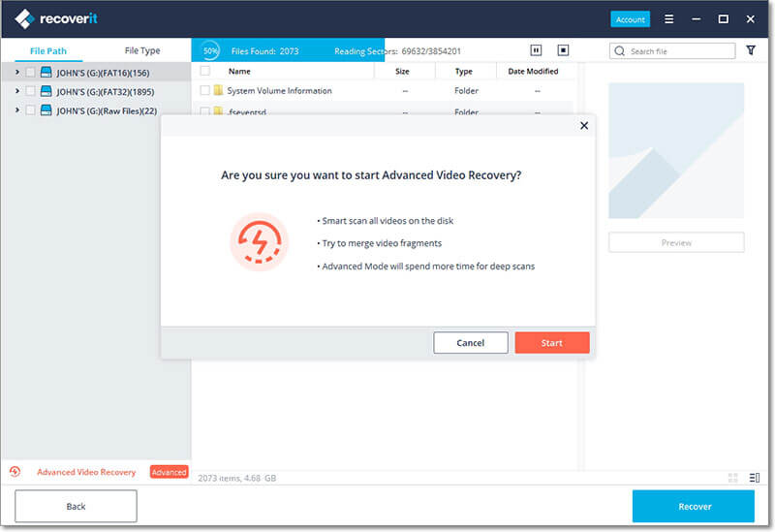Expand the JOHN'S (G:)(FAT16)(156) tree node
This screenshot has height=532, width=775.
(x=16, y=72)
